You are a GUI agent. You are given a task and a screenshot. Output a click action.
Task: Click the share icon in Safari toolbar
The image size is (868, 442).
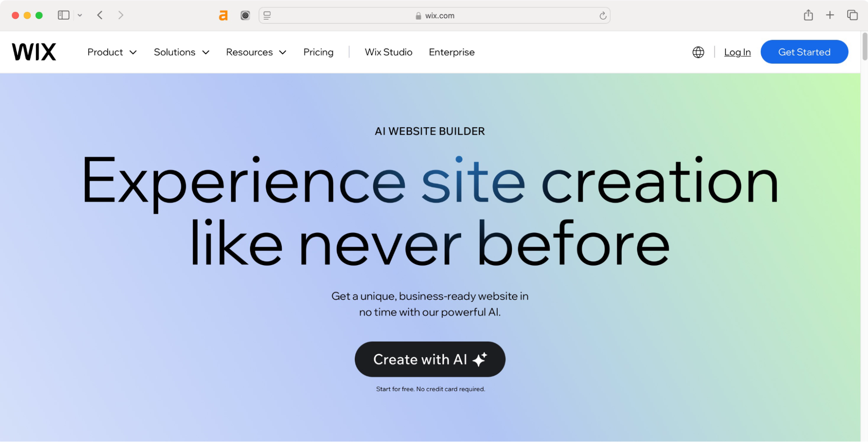(808, 15)
